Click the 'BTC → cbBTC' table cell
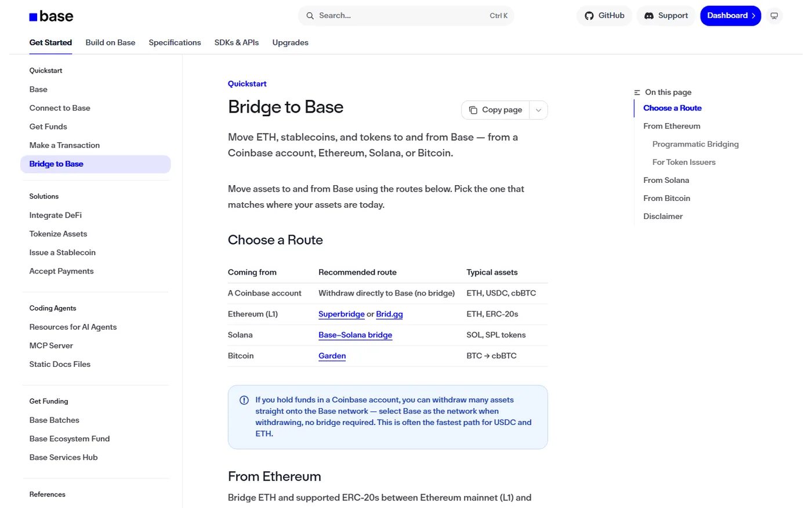Screen dimensions: 812x508 click(x=491, y=356)
